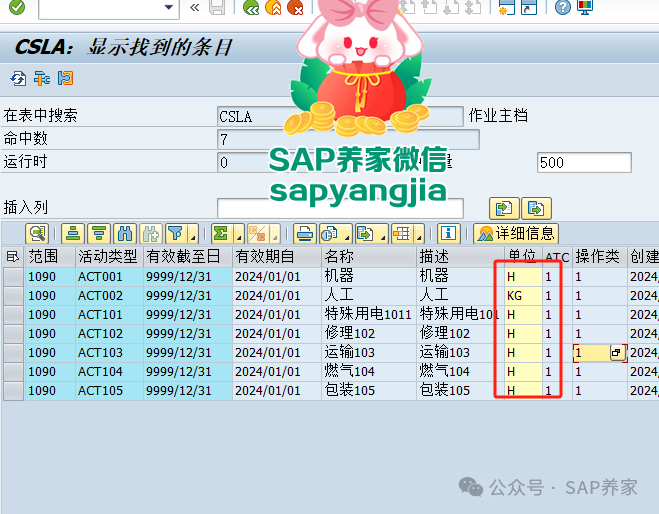Collapse command field with double-chevron icon
The width and height of the screenshot is (659, 514).
194,7
